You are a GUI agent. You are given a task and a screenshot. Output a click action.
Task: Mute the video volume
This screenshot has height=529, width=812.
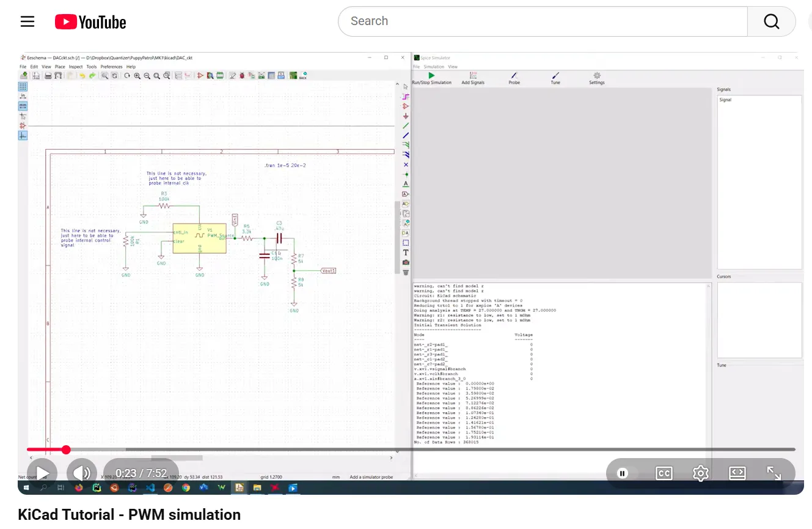(81, 473)
